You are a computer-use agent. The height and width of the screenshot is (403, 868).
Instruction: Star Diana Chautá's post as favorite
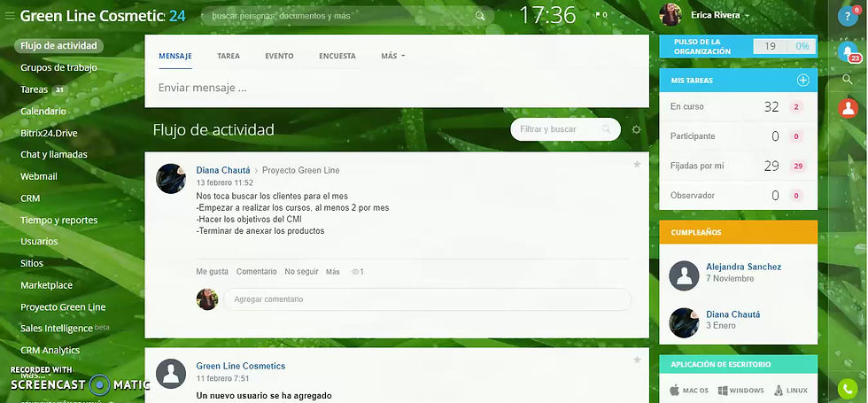tap(637, 165)
